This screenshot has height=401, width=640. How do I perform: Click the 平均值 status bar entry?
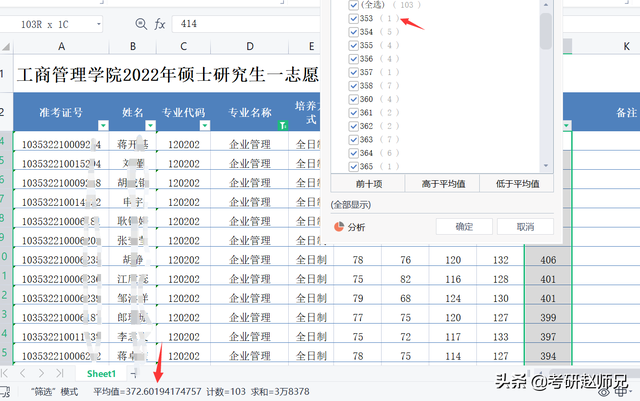[x=147, y=392]
